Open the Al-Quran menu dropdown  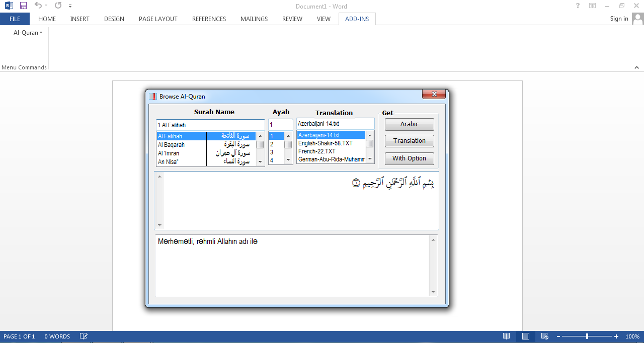pos(28,33)
